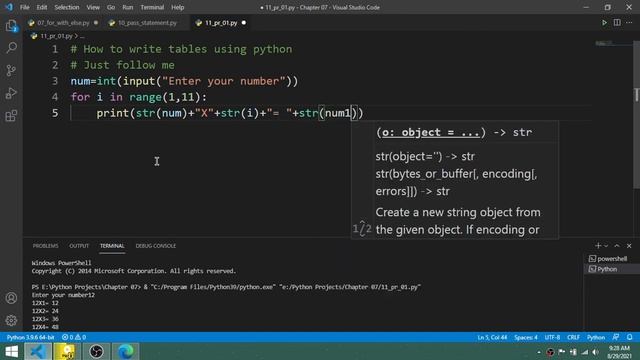Switch to the DEBUG CONSOLE tab

[x=156, y=246]
